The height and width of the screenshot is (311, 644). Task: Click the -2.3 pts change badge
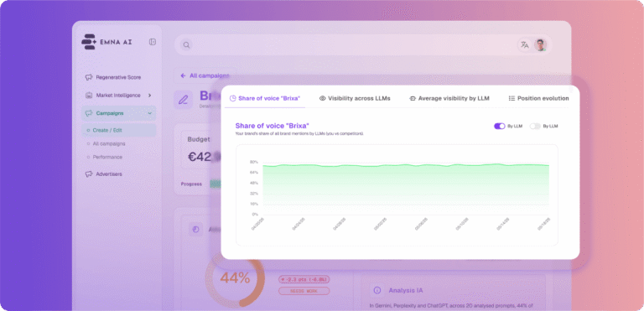coord(304,279)
